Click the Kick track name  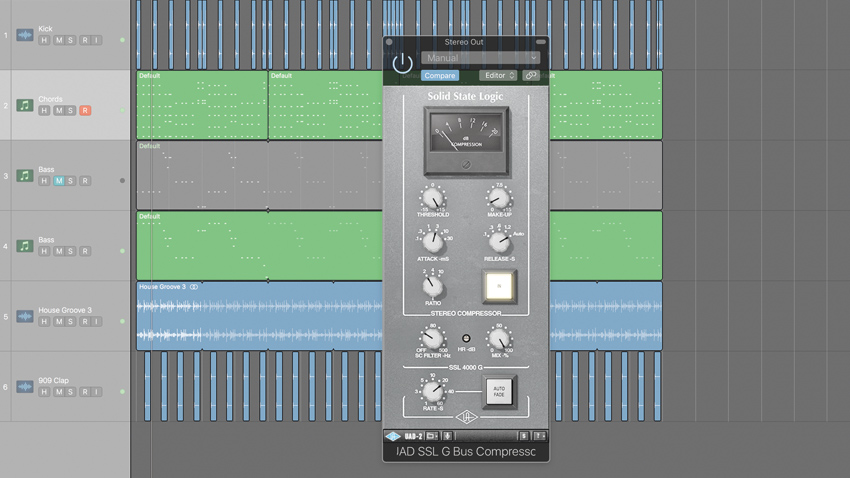[x=46, y=29]
